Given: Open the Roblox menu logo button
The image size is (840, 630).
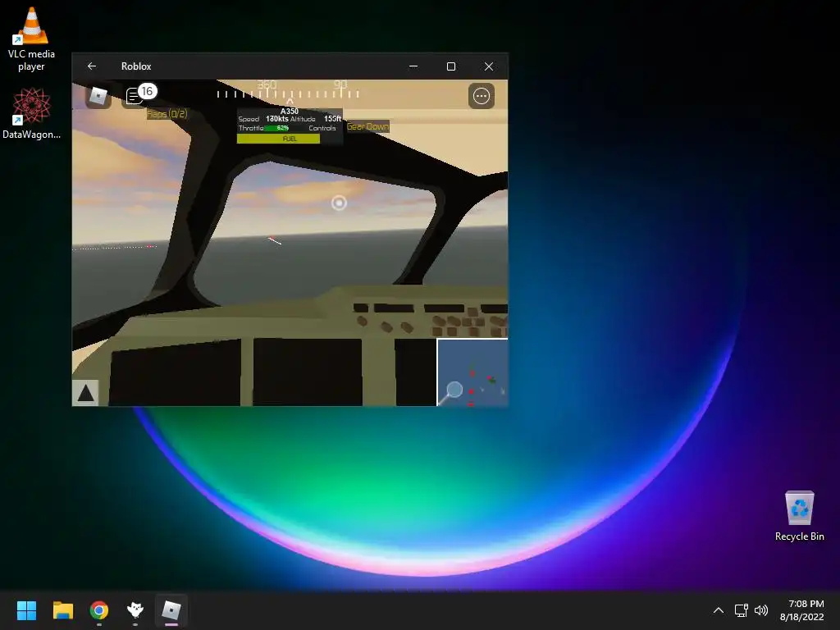Looking at the screenshot, I should pyautogui.click(x=98, y=97).
